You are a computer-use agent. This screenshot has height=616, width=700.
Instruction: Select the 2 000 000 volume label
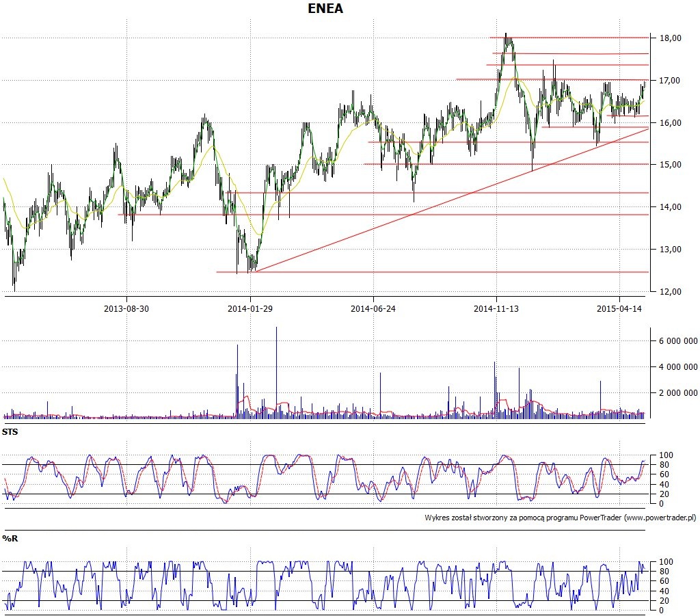[x=678, y=393]
